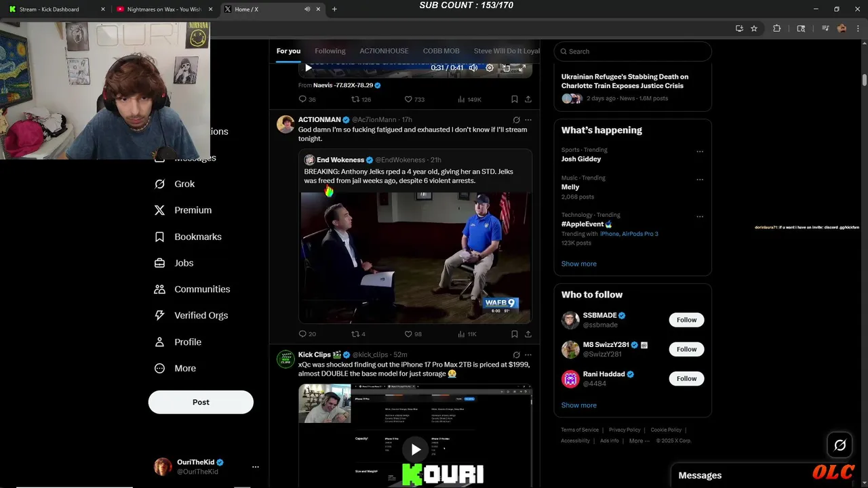Focus the X Search field

point(633,52)
